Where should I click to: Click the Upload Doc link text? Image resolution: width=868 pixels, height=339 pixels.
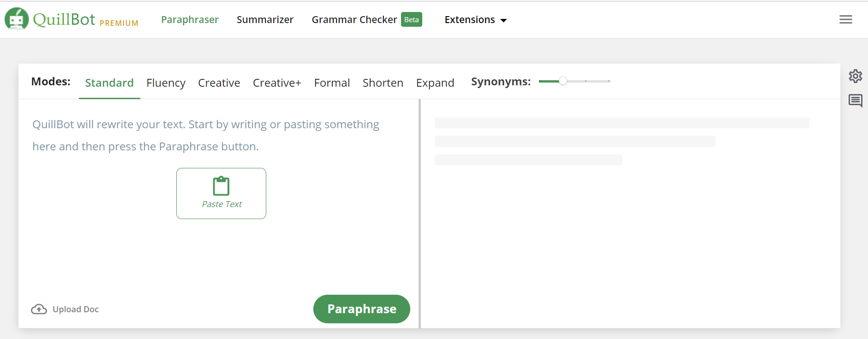pos(76,309)
